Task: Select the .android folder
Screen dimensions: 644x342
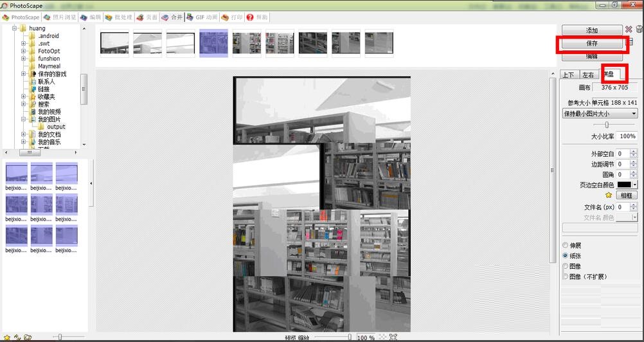Action: pyautogui.click(x=48, y=36)
